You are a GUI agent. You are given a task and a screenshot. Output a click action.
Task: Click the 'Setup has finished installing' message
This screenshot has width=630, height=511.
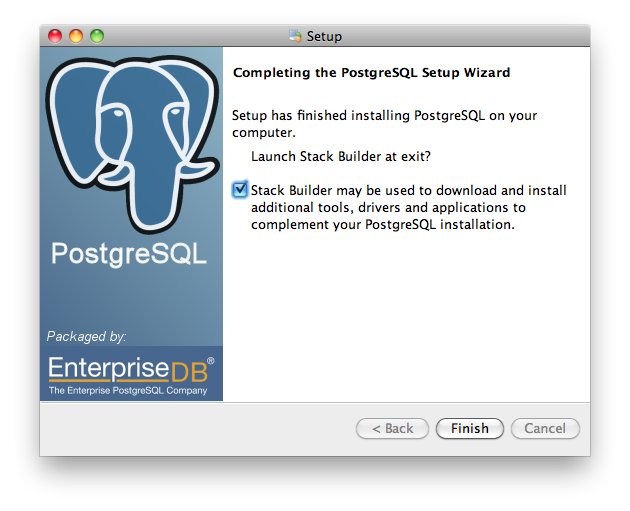385,124
